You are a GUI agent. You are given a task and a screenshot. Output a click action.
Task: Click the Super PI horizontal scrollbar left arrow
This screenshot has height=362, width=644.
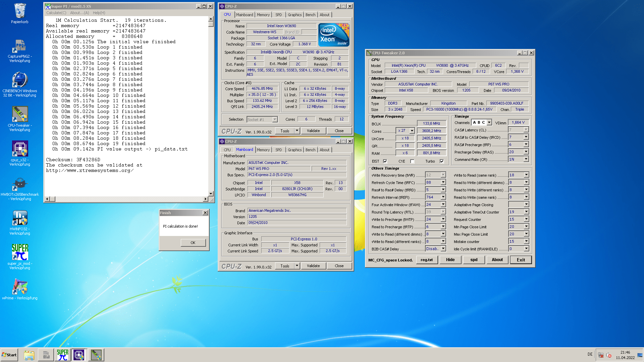[x=47, y=199]
